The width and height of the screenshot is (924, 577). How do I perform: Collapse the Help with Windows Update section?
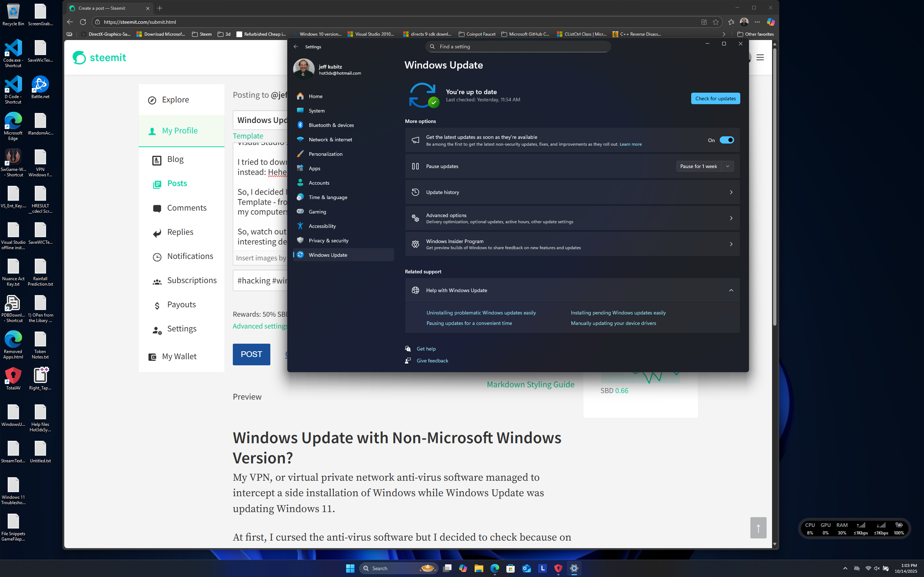(731, 290)
